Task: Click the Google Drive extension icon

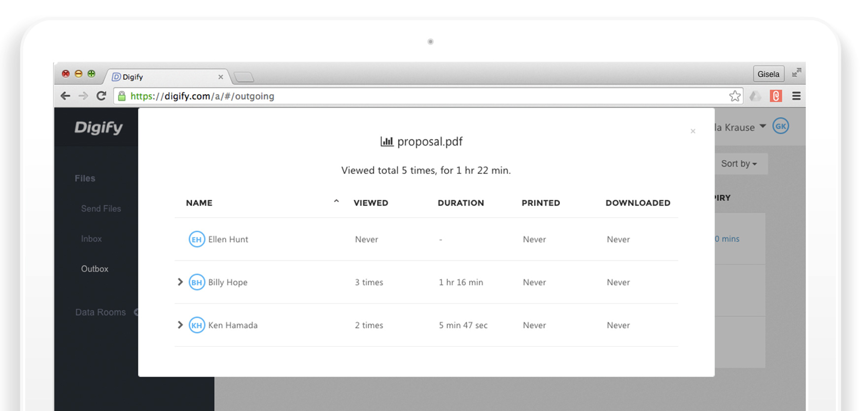Action: pos(755,96)
